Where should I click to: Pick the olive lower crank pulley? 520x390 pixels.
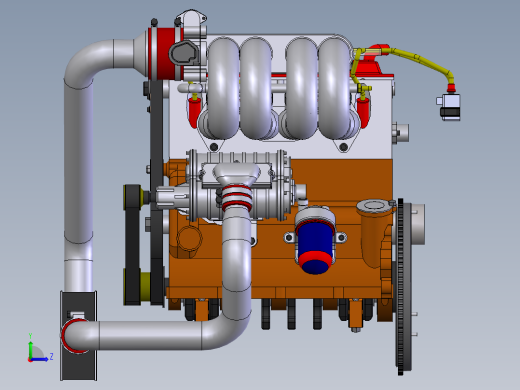(146, 287)
